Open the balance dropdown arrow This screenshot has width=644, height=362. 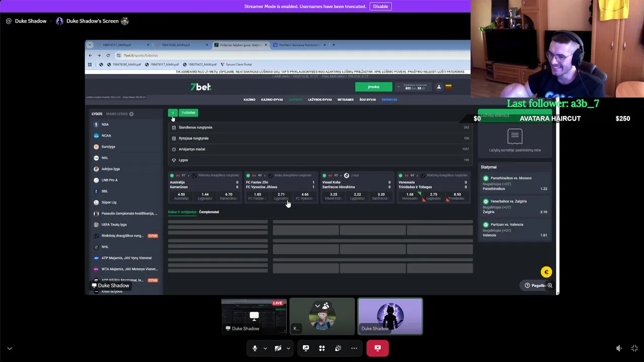[x=398, y=87]
